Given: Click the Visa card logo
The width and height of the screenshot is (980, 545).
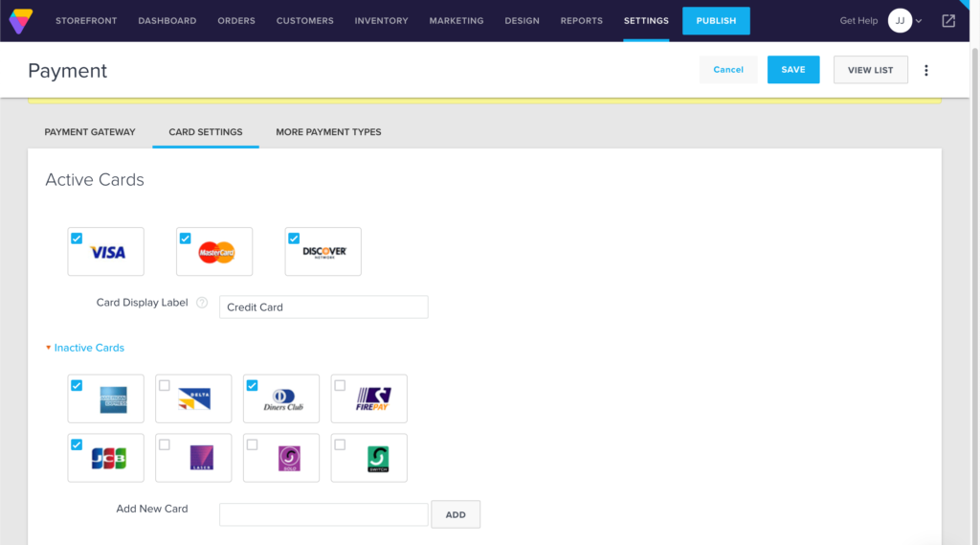Looking at the screenshot, I should tap(108, 252).
